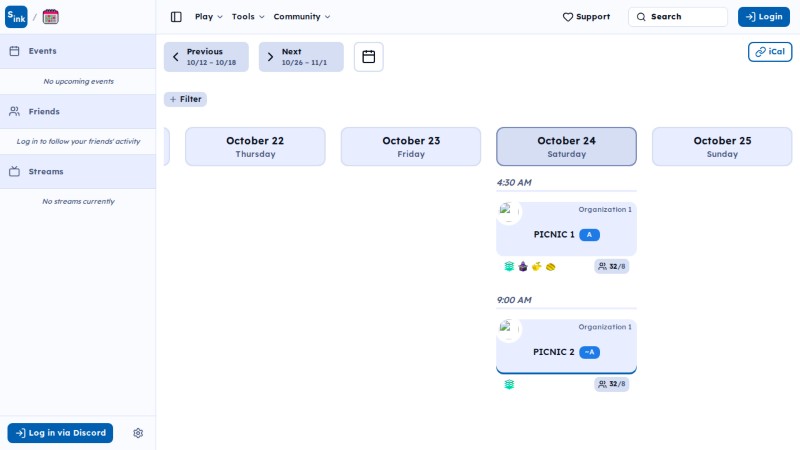Click the Friends people sidebar icon
Image resolution: width=800 pixels, height=450 pixels.
tap(14, 111)
